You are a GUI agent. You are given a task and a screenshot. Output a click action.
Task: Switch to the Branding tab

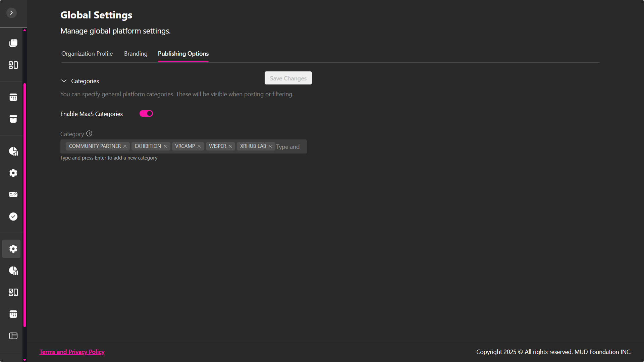click(x=136, y=54)
